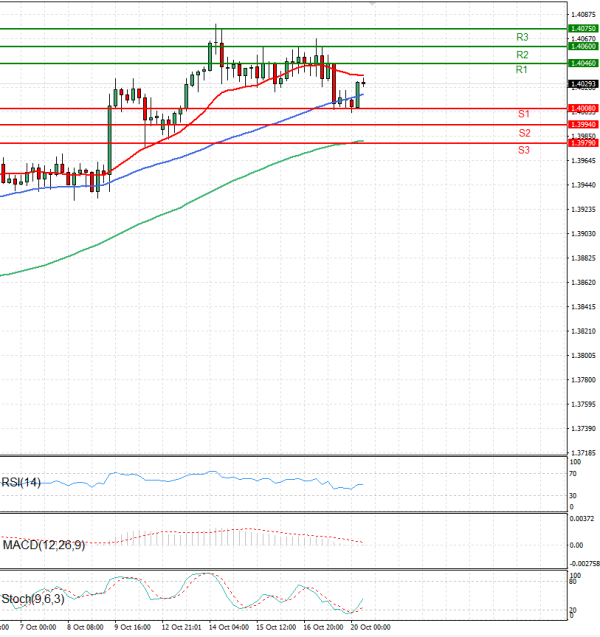Select the S3 support level label
Screen dimensions: 600x637
tap(524, 150)
